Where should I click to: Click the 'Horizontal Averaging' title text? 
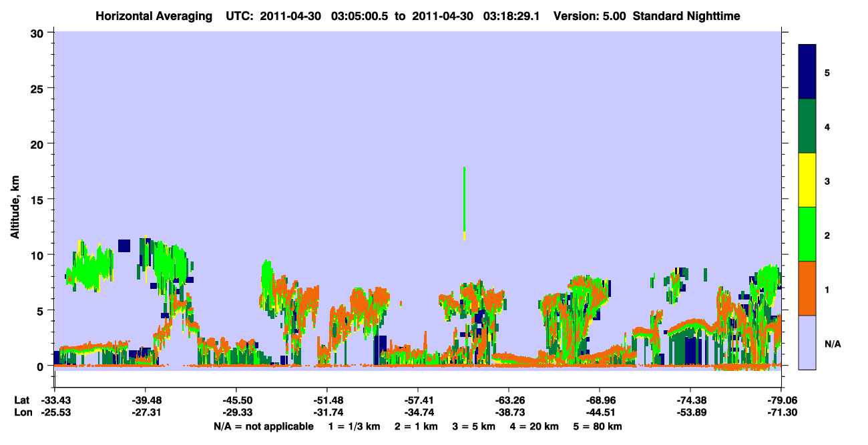154,16
